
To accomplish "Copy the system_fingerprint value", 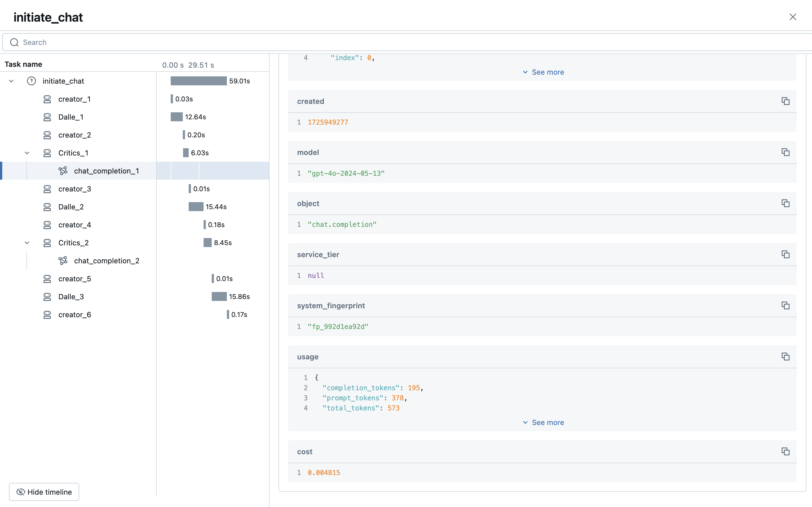I will click(786, 305).
